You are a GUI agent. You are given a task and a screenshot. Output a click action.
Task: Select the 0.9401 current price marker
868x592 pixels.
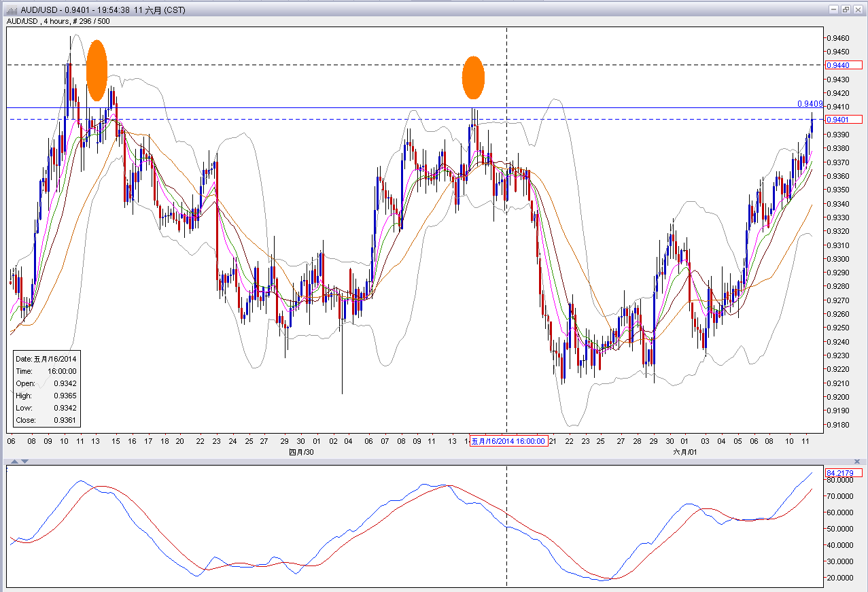(x=843, y=120)
